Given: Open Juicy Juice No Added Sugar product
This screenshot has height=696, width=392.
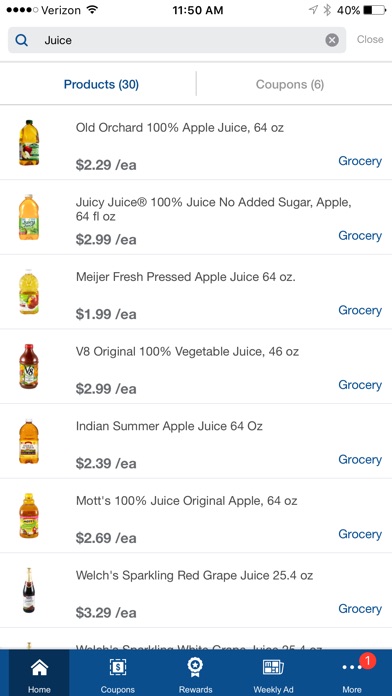Looking at the screenshot, I should click(196, 218).
